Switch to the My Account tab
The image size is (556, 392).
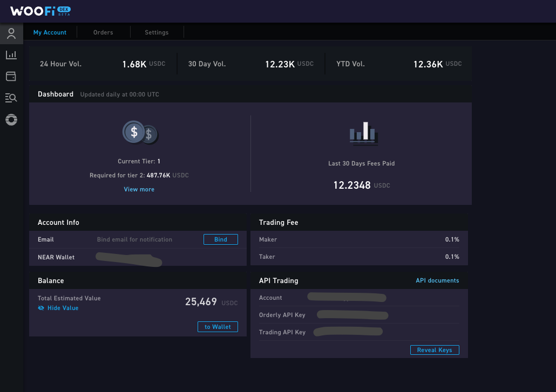click(x=50, y=32)
